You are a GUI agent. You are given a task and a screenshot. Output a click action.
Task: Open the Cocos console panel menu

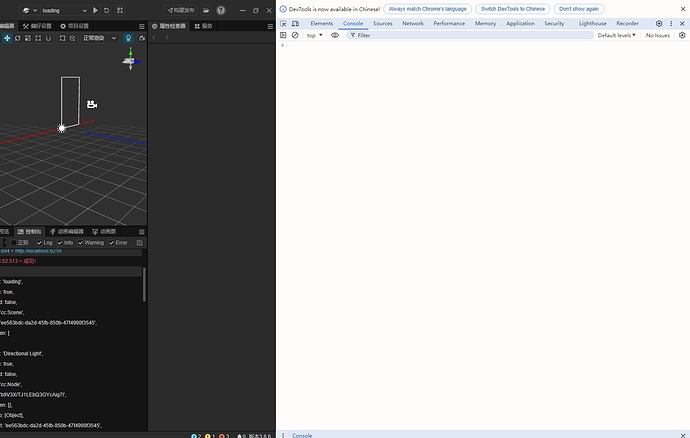[x=142, y=232]
